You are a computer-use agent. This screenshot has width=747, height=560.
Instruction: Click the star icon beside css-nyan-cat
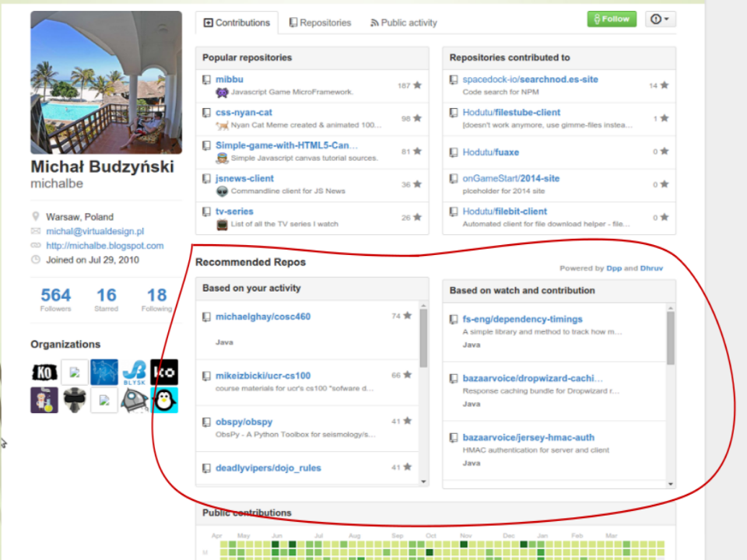417,118
